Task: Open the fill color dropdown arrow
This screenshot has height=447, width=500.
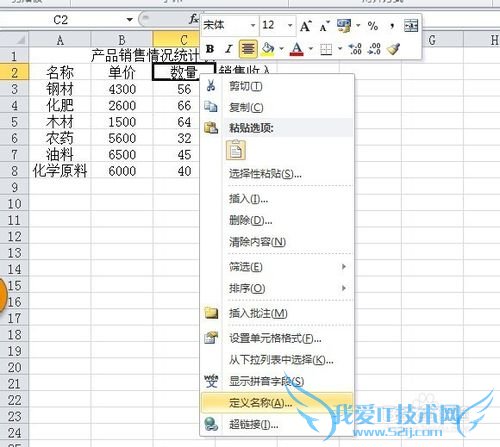Action: tap(282, 49)
